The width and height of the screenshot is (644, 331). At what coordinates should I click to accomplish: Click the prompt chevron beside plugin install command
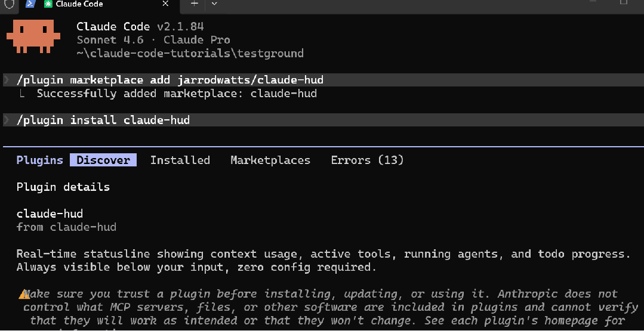click(x=7, y=120)
